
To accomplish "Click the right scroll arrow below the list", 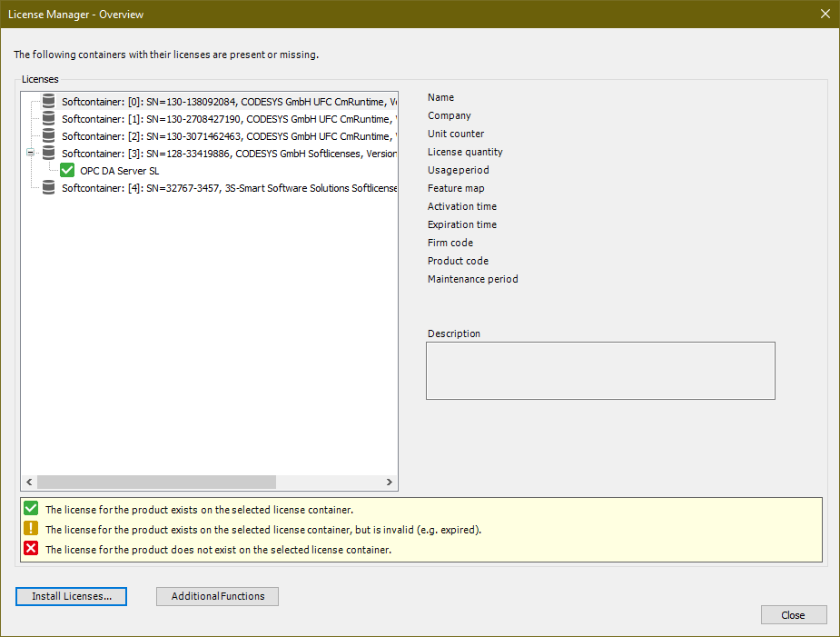I will [390, 482].
